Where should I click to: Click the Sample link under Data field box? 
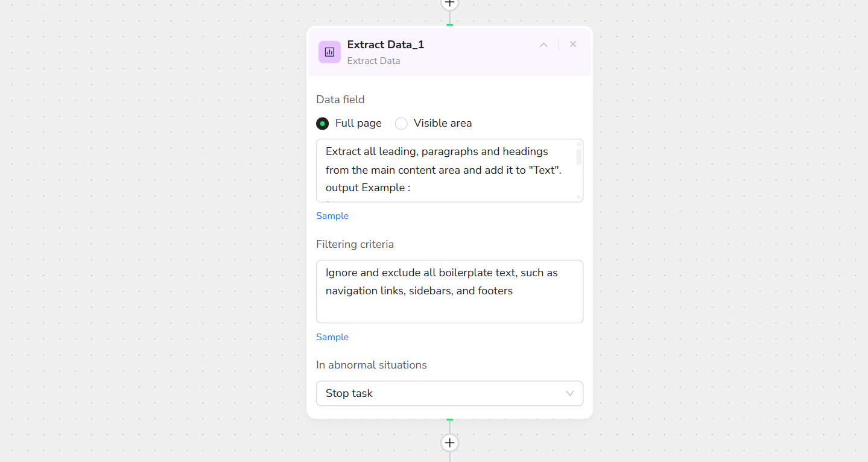point(332,216)
